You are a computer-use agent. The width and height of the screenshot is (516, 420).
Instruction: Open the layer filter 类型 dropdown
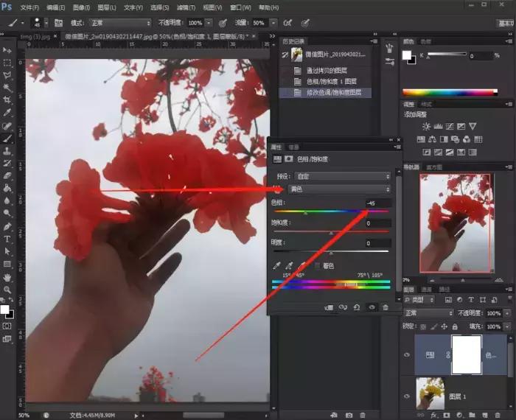point(419,300)
